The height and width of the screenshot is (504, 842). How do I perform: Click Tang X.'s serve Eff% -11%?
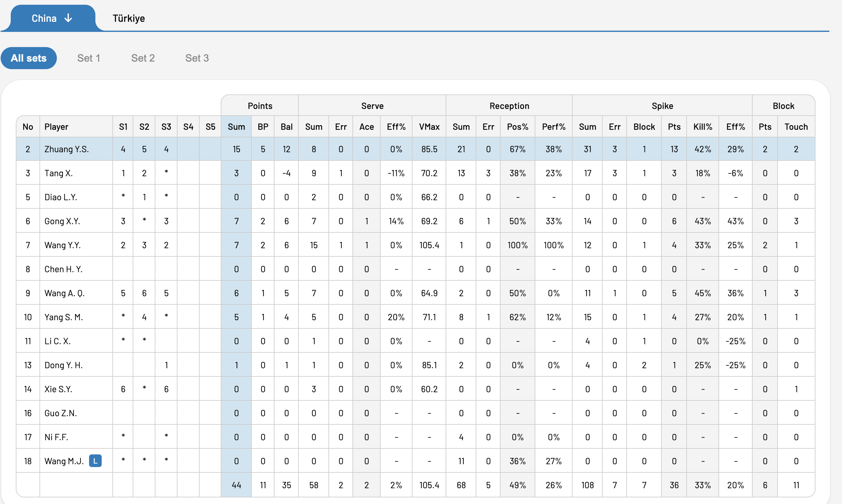coord(396,173)
